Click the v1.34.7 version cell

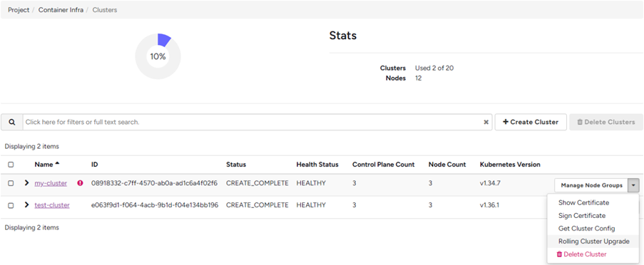pyautogui.click(x=490, y=183)
